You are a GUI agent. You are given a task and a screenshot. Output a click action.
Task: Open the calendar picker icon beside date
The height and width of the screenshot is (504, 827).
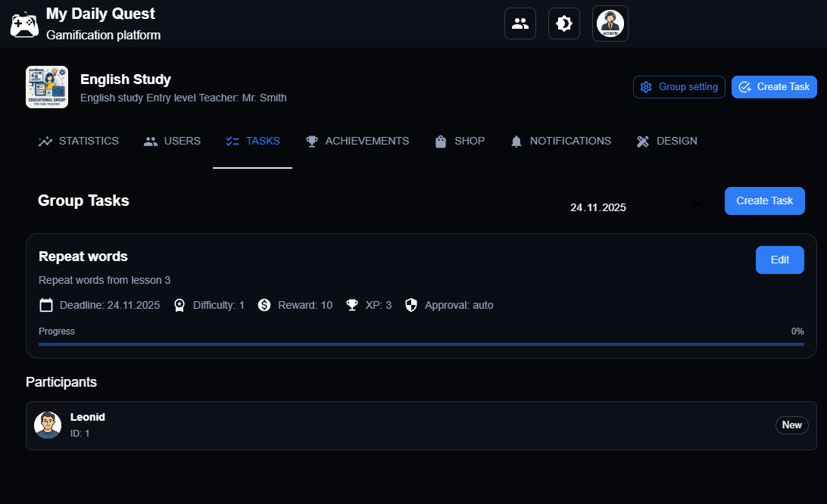tap(697, 207)
